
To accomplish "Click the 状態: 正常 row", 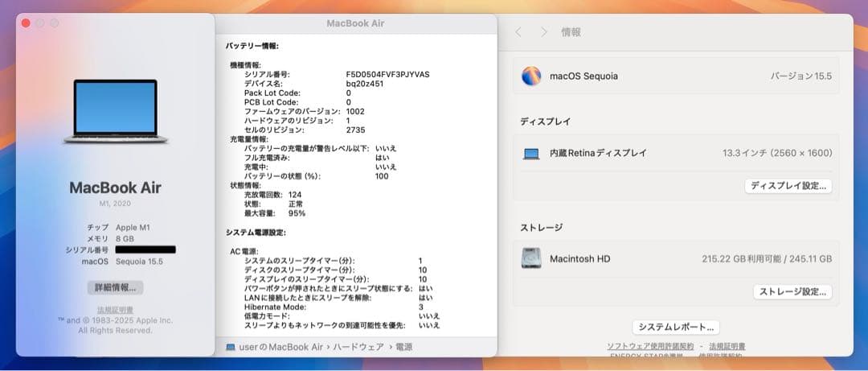I will click(273, 204).
